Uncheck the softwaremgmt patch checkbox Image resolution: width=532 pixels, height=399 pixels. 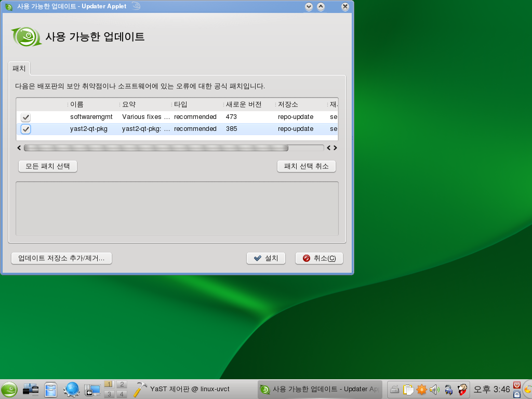(x=26, y=117)
